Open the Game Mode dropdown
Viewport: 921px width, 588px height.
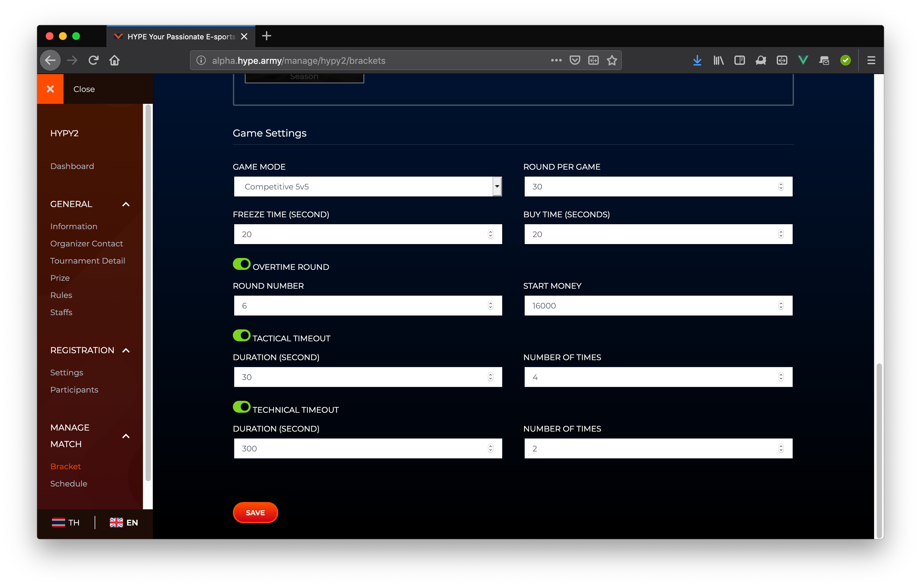(x=368, y=187)
